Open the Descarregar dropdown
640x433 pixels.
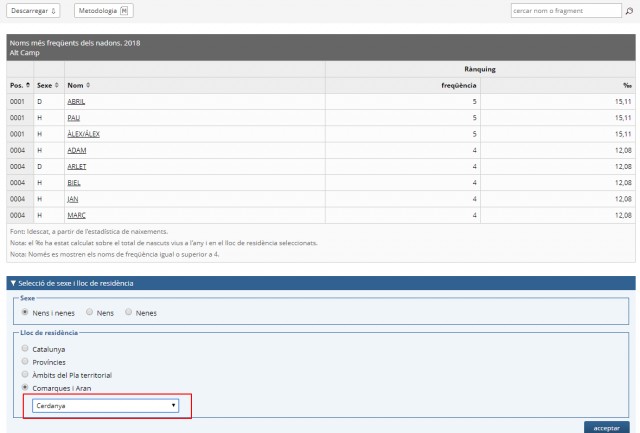pos(35,11)
